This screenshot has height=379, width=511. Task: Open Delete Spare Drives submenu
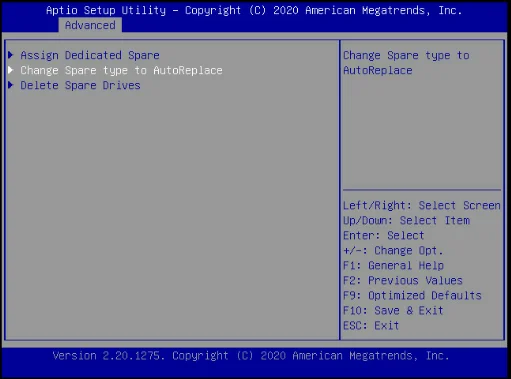[80, 85]
